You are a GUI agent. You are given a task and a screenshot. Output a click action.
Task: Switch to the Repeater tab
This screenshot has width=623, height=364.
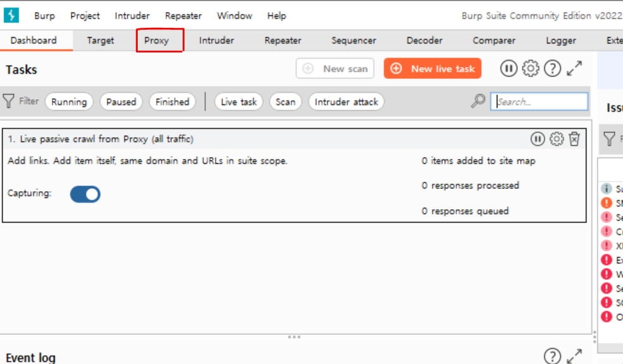pos(283,40)
